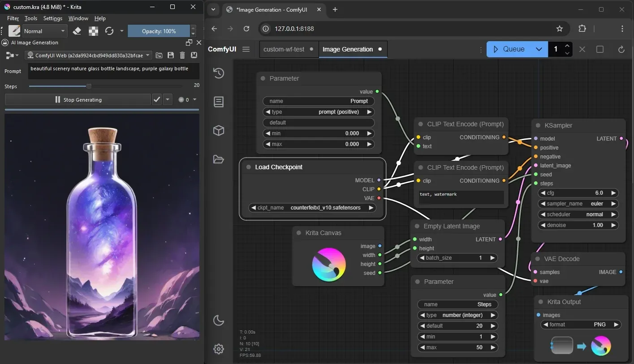Toggle the theme with the moon icon
The height and width of the screenshot is (364, 634).
point(219,320)
